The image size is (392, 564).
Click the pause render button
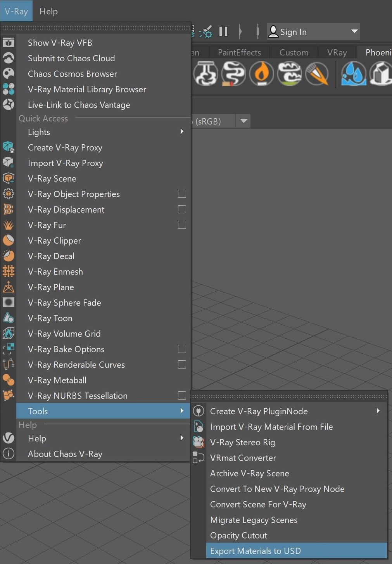pos(223,31)
